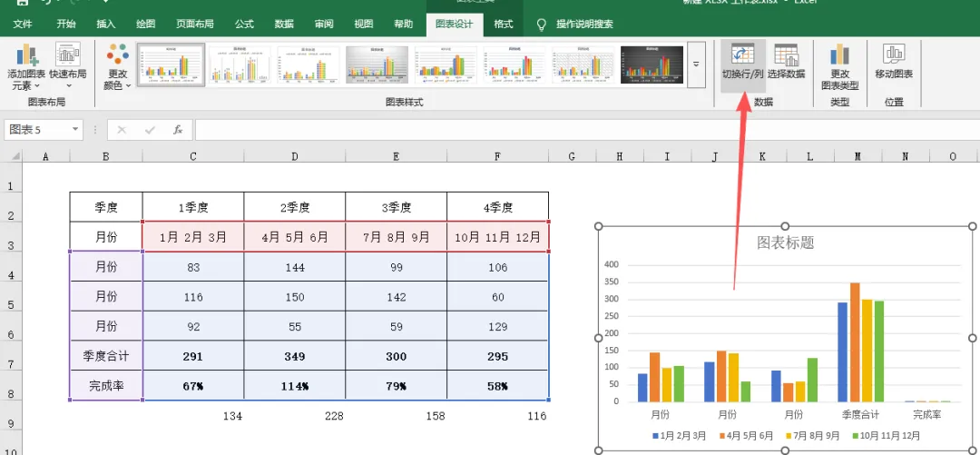Click Select Data (选择数据) icon
This screenshot has width=980, height=455.
point(786,55)
